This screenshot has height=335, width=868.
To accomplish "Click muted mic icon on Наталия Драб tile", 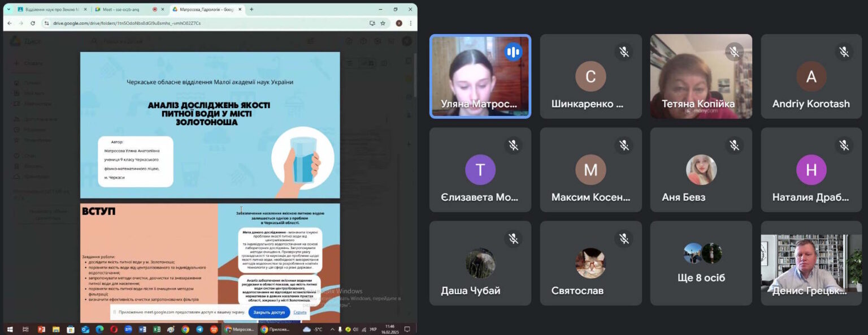I will (844, 145).
